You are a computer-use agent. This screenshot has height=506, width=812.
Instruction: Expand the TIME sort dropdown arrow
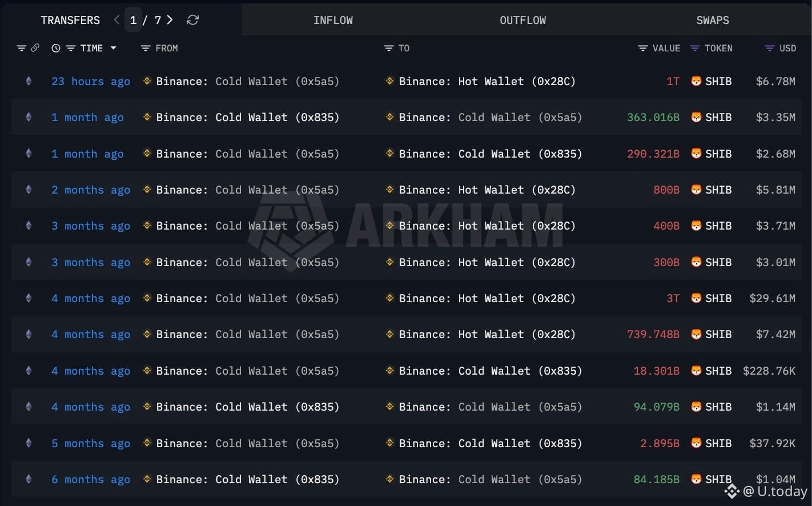pos(113,49)
